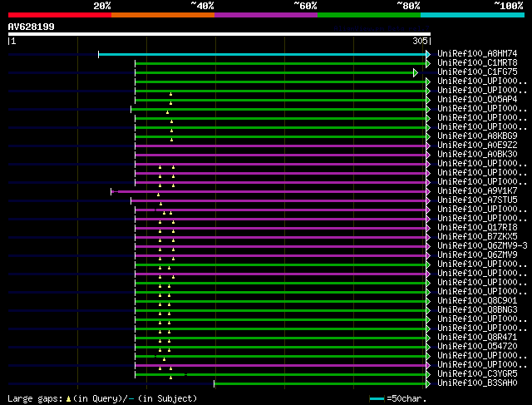Open the UniRef100_C1MRT8 hit label

[480, 63]
